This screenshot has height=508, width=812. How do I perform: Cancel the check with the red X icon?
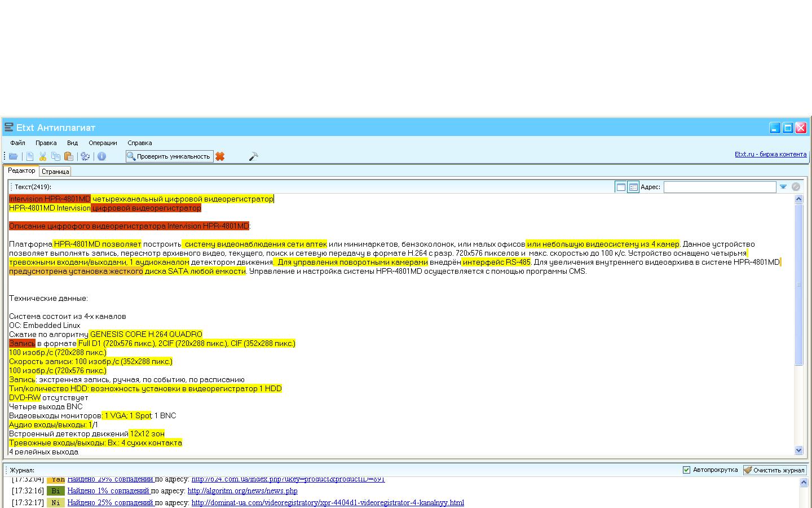click(x=220, y=156)
